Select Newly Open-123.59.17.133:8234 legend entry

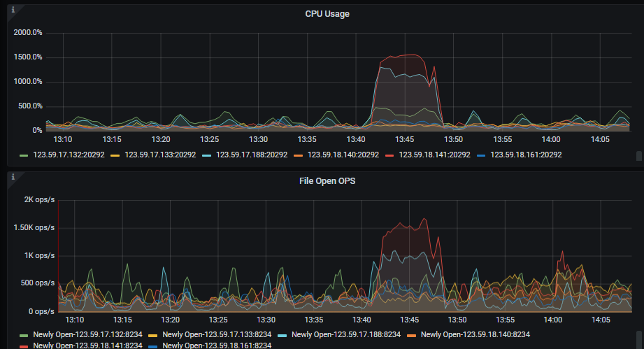(217, 334)
